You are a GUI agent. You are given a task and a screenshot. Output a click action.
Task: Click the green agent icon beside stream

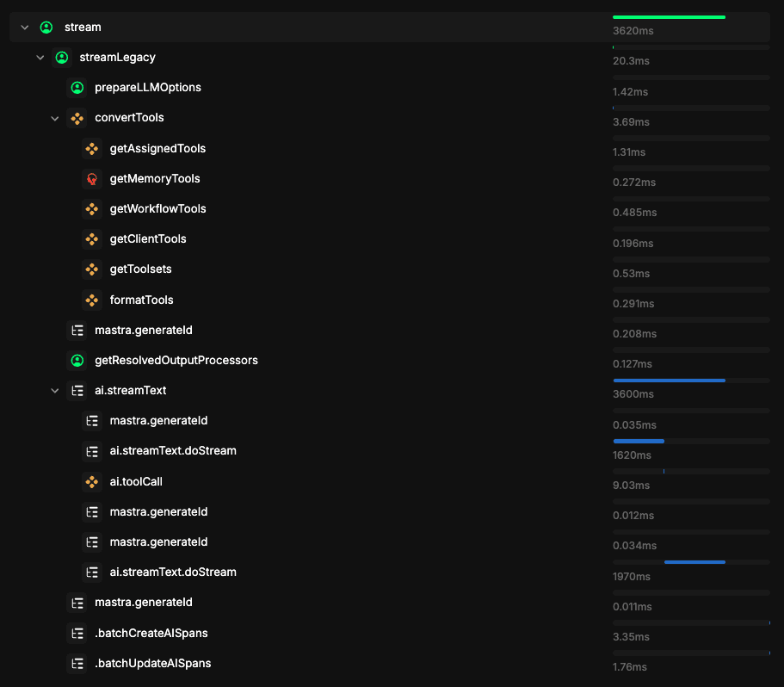[46, 28]
